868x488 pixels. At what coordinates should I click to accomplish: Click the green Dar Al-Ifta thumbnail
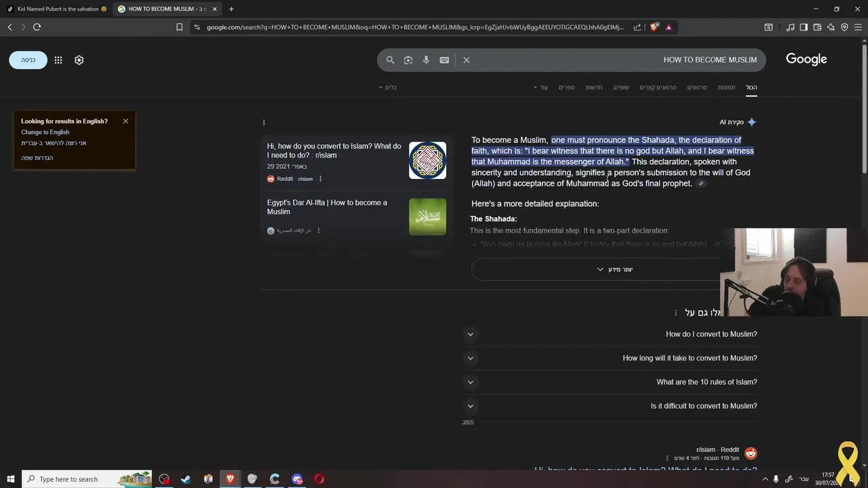(x=427, y=217)
